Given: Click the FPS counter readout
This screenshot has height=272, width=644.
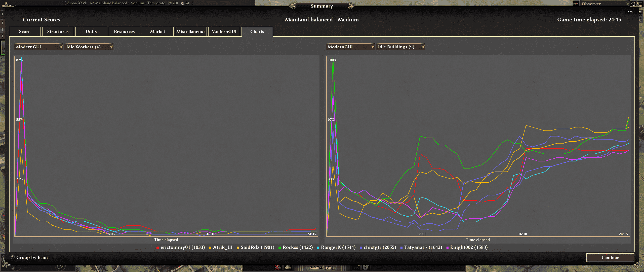Looking at the screenshot, I should pyautogui.click(x=635, y=12).
